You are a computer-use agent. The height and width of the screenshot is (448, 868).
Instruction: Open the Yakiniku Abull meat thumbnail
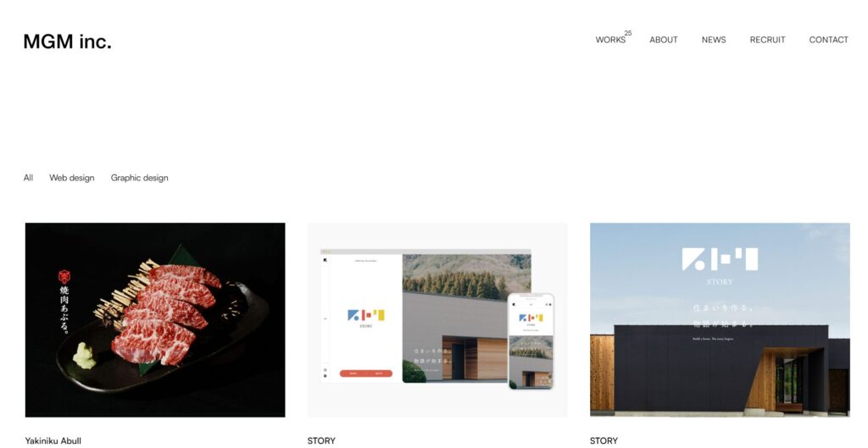tap(155, 319)
